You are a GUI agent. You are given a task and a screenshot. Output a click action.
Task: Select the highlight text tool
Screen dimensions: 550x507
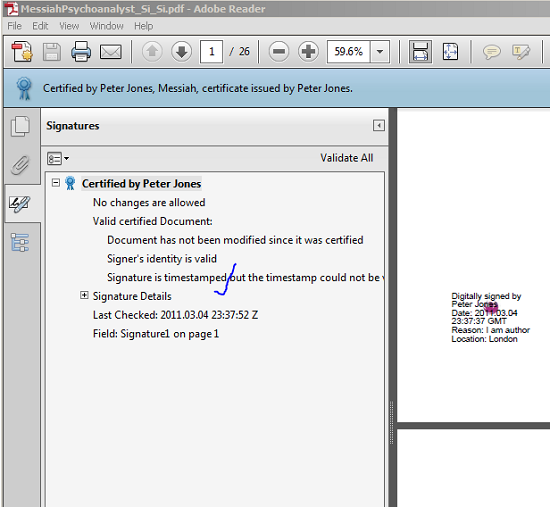pyautogui.click(x=521, y=52)
